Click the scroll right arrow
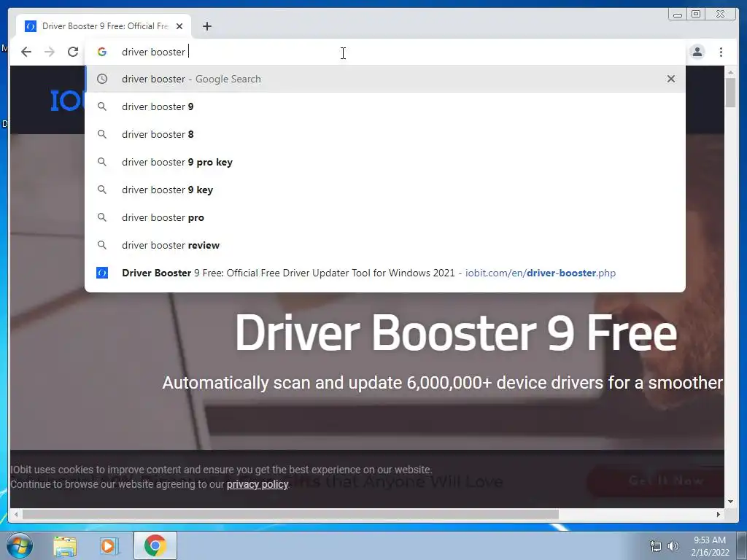The image size is (747, 560). pos(719,514)
